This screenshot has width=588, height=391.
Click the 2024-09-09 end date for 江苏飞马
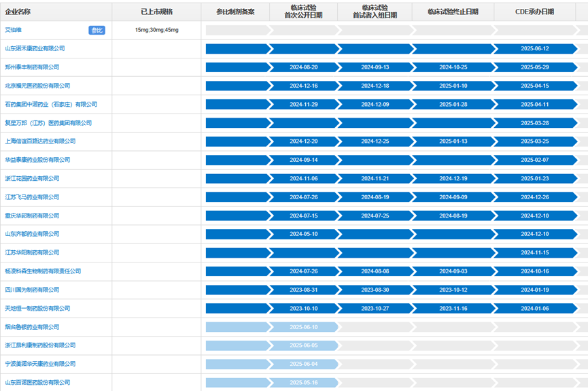(x=453, y=197)
